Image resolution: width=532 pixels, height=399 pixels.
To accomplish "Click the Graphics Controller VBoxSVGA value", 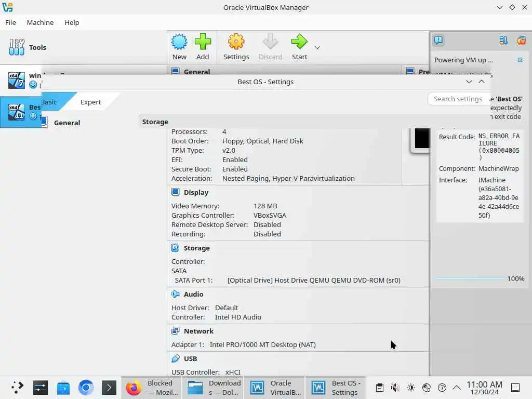I will click(270, 216).
